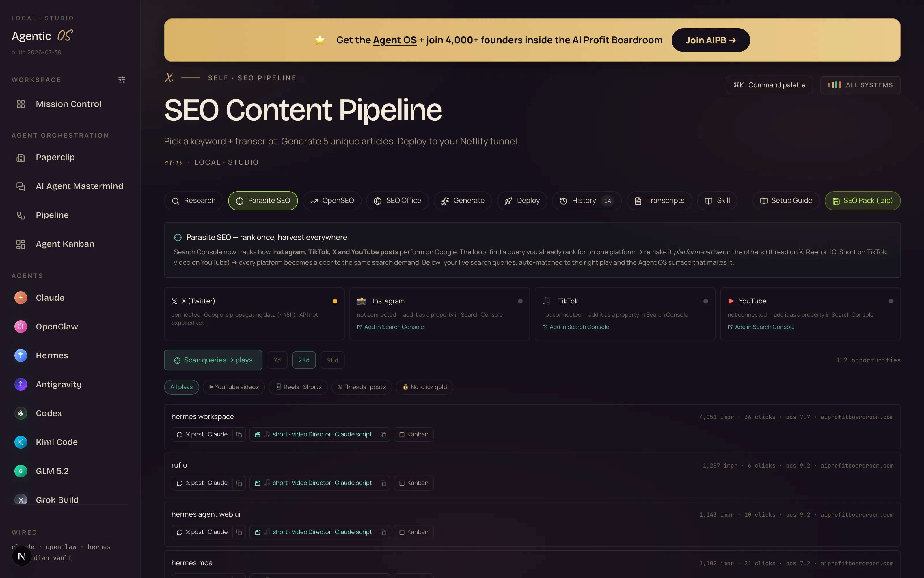Add Instagram in Search Console
924x578 pixels.
(x=390, y=327)
